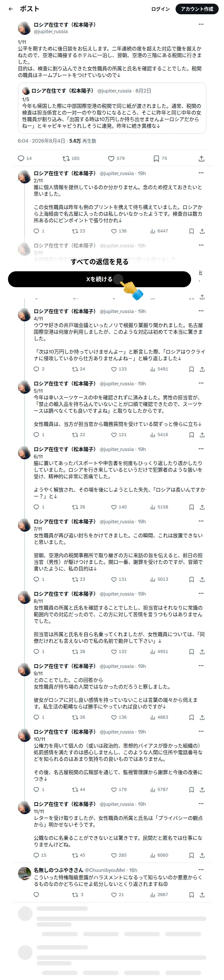
Task: Open more options for the 2/11 reply
Action: click(x=201, y=173)
